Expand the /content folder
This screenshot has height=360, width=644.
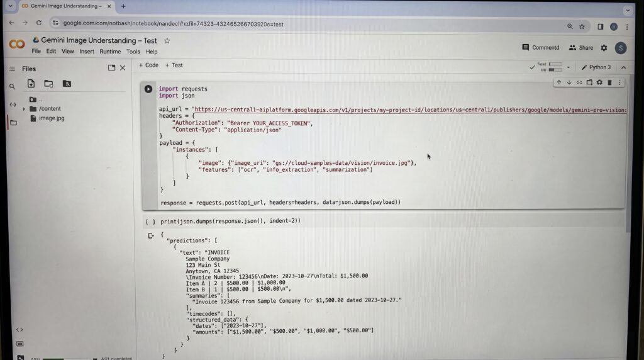24,109
